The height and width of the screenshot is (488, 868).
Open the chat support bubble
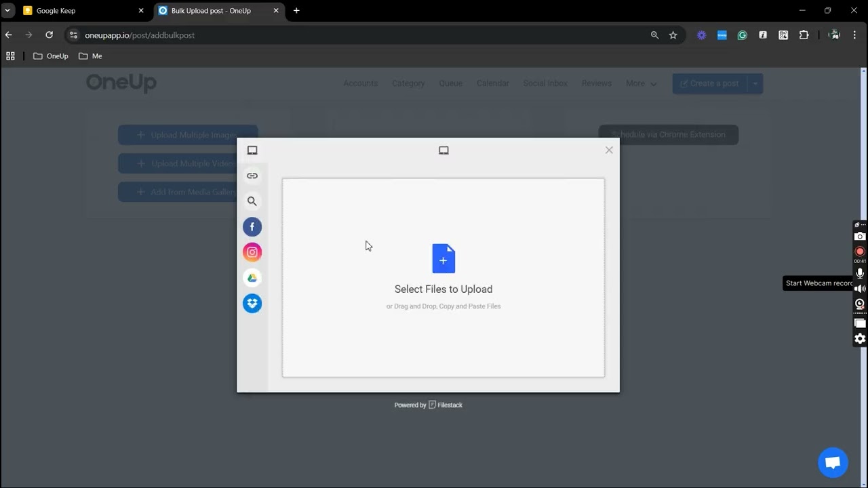click(833, 463)
